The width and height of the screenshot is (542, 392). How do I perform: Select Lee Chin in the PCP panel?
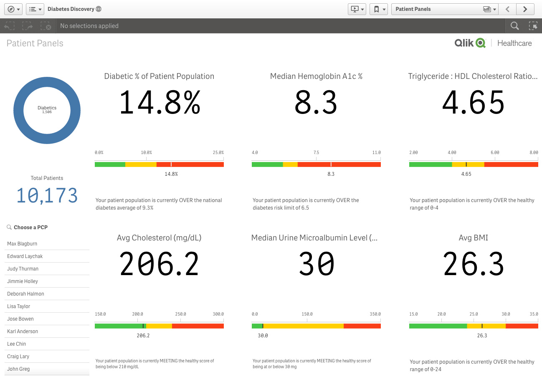tap(16, 344)
